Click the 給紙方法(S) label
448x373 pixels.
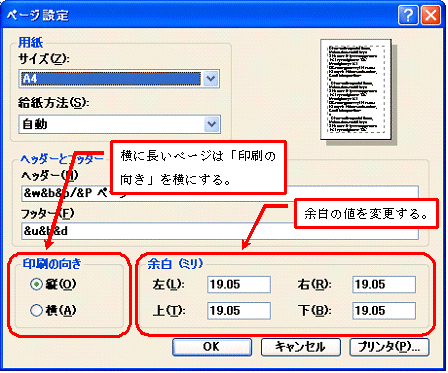pos(53,103)
